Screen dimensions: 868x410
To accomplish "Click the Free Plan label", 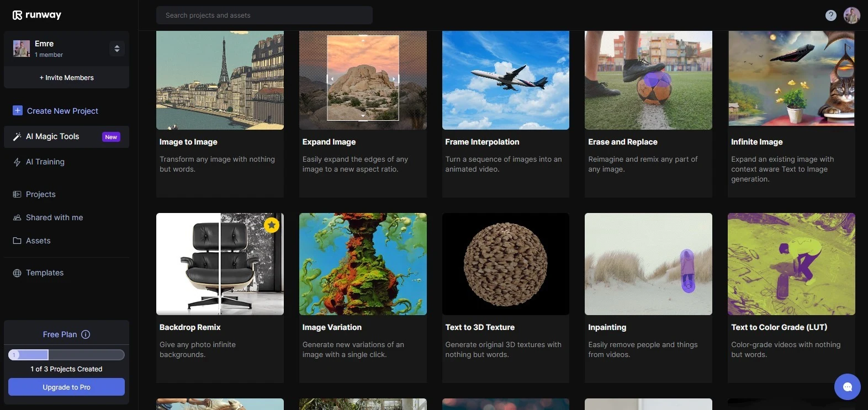I will (x=60, y=334).
